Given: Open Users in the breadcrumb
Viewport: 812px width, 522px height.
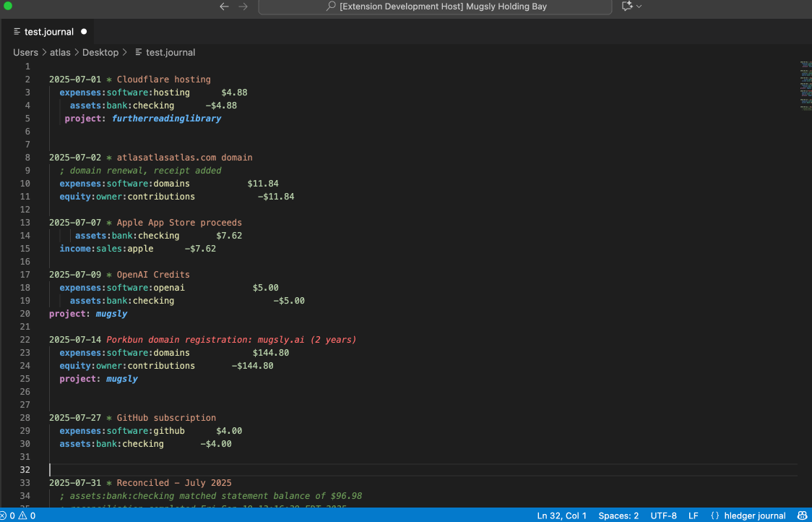Looking at the screenshot, I should pos(26,52).
